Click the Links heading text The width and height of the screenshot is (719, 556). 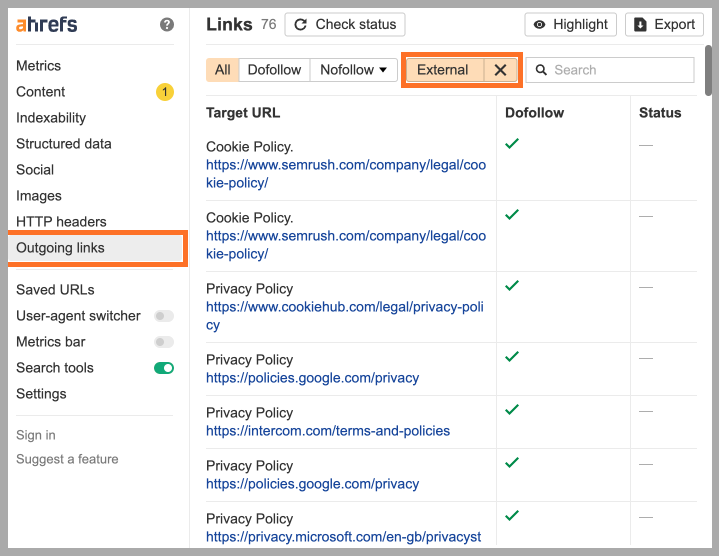point(229,24)
